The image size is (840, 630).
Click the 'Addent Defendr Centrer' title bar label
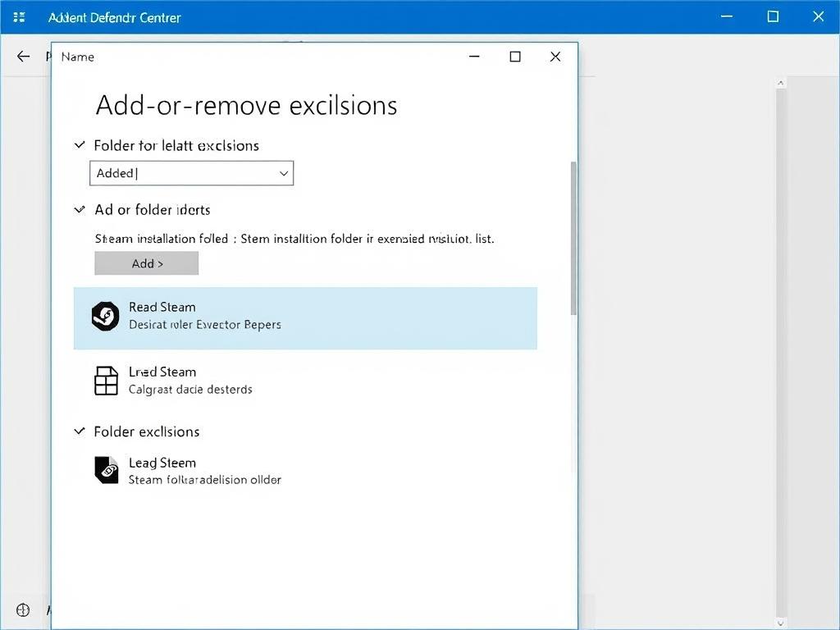click(x=115, y=16)
